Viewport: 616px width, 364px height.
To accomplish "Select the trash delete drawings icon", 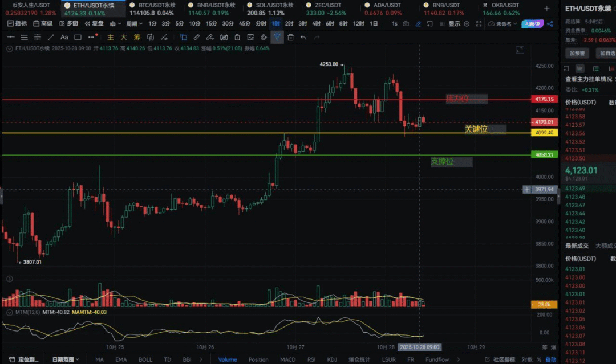I will 290,37.
